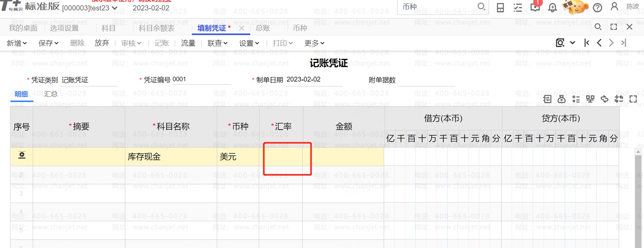Click the 附单据数 input field
Viewport: 644px width, 248px height.
pyautogui.click(x=426, y=80)
